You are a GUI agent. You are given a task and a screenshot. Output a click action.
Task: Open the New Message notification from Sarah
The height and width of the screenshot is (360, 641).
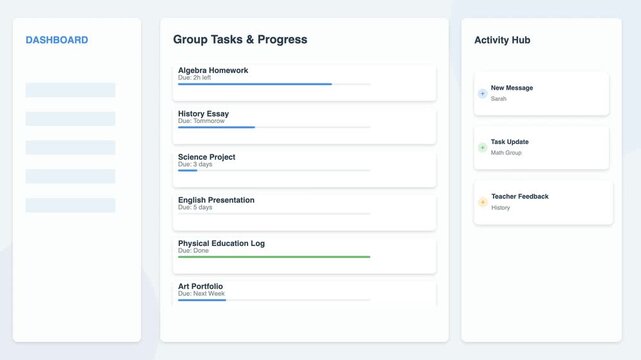coord(541,94)
